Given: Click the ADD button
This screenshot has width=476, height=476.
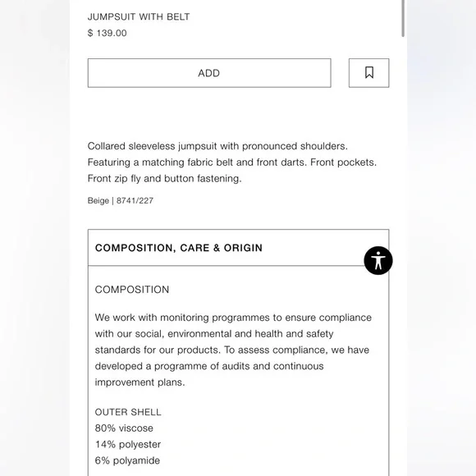Looking at the screenshot, I should pos(209,73).
